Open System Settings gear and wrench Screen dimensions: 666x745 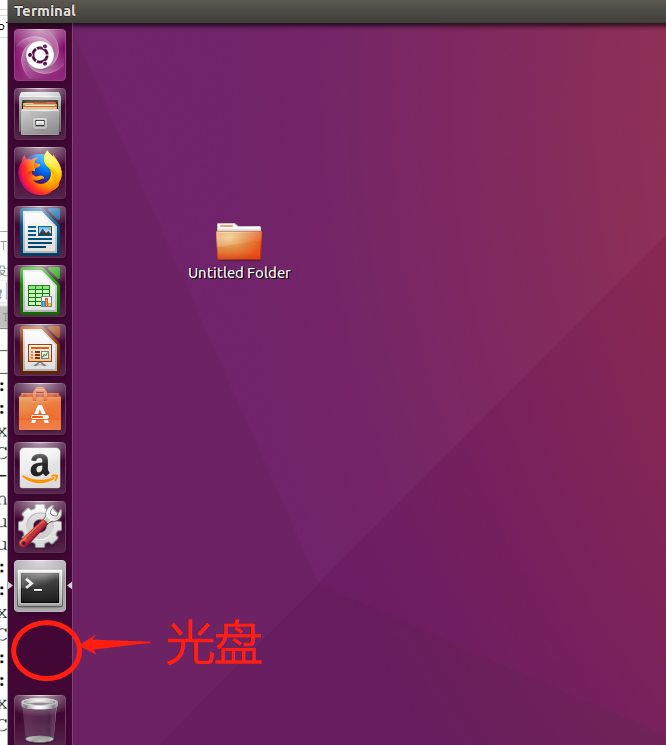pos(40,527)
